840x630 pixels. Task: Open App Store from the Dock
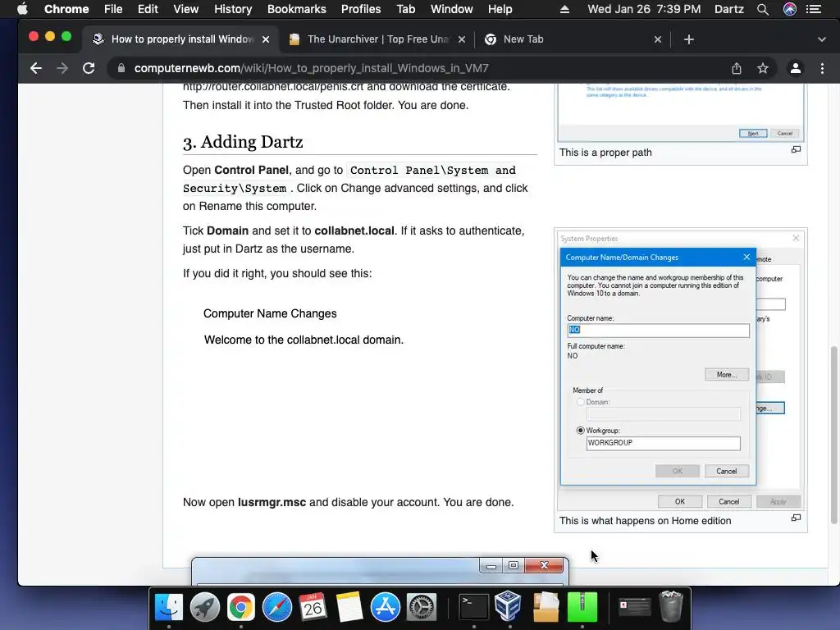point(386,608)
